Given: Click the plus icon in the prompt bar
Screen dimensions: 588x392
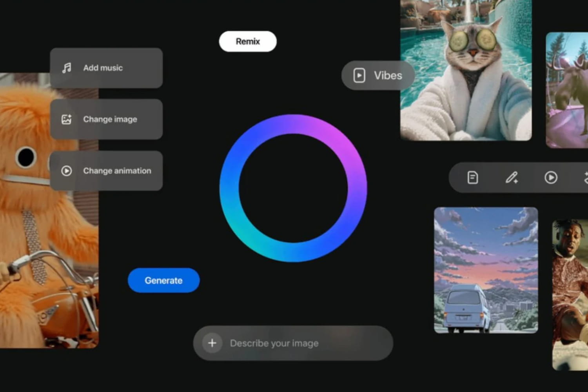Looking at the screenshot, I should click(212, 343).
